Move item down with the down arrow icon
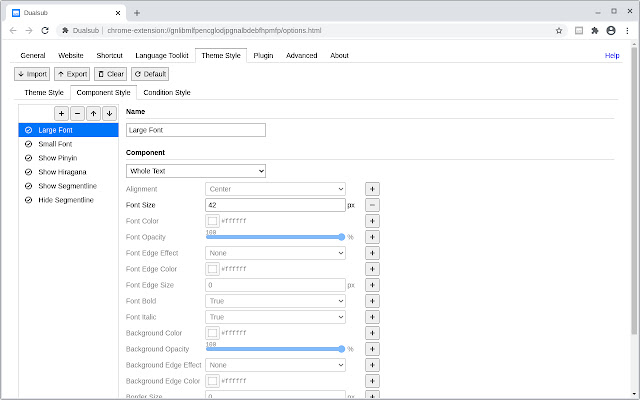 [109, 113]
